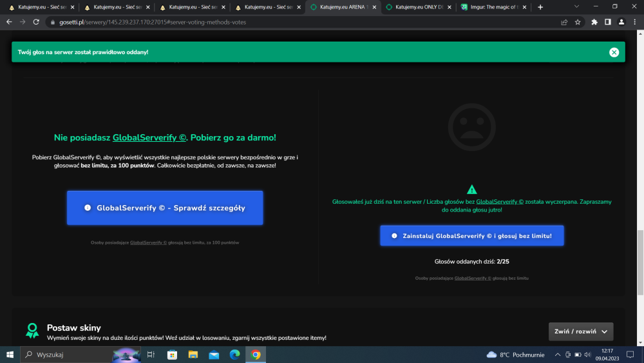
Task: Click Zainstaluj GlobalServerify i głosuj bez limitu
Action: pos(472,235)
